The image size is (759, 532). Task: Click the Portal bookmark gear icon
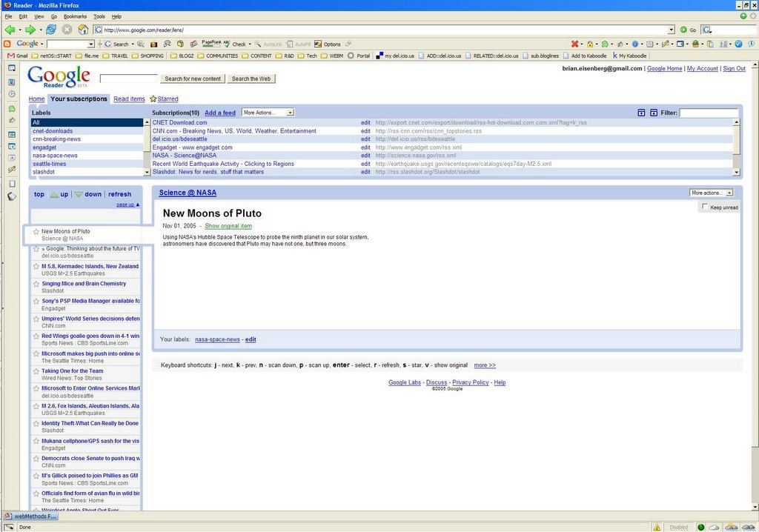[x=351, y=56]
